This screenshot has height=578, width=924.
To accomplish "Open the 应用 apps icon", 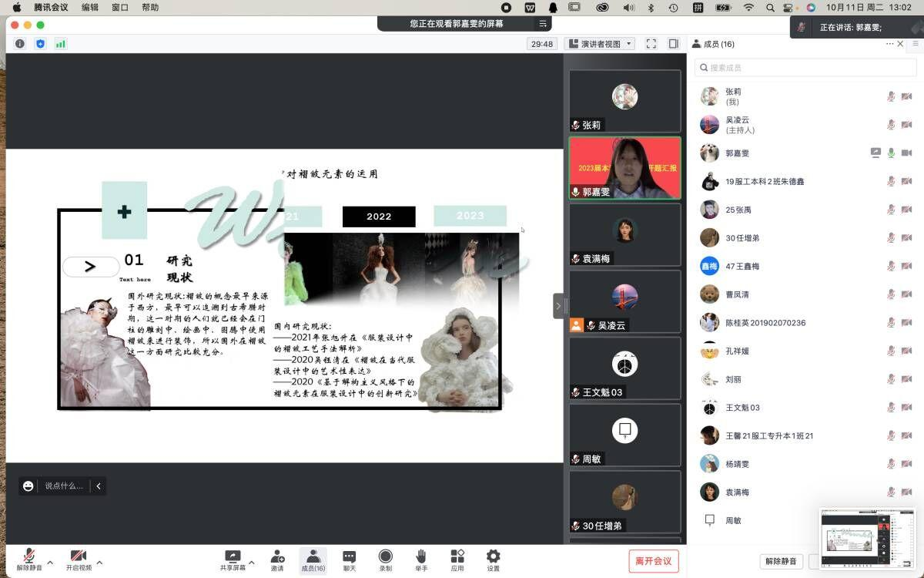I will [x=457, y=556].
